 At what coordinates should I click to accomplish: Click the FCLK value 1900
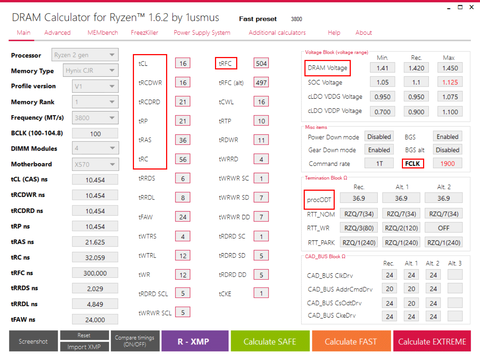(447, 163)
